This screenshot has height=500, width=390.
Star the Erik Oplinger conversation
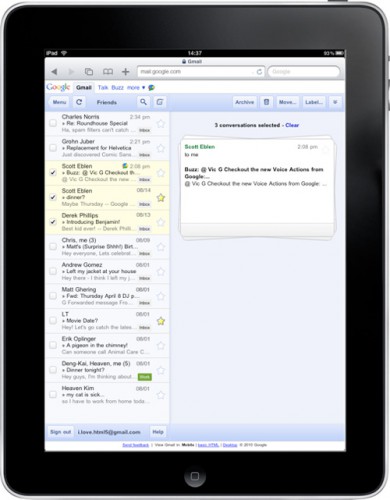[161, 346]
